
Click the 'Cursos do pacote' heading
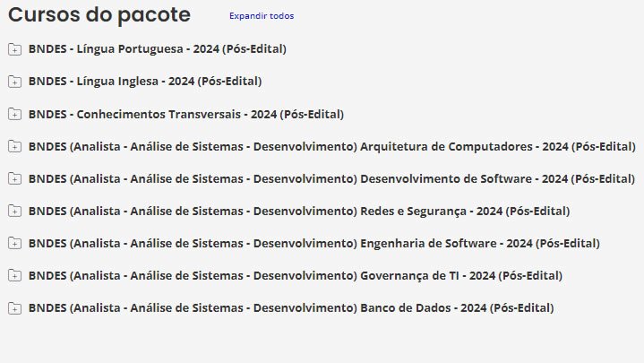(x=99, y=15)
